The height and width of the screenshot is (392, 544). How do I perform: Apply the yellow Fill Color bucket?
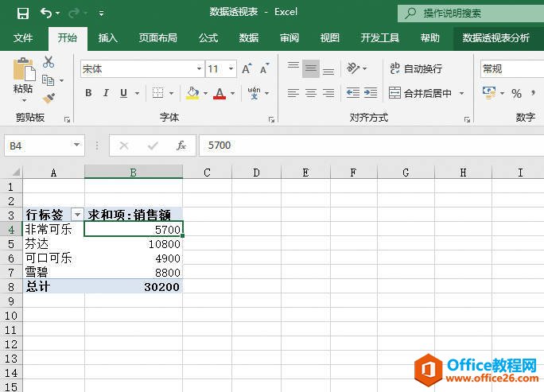pos(192,93)
